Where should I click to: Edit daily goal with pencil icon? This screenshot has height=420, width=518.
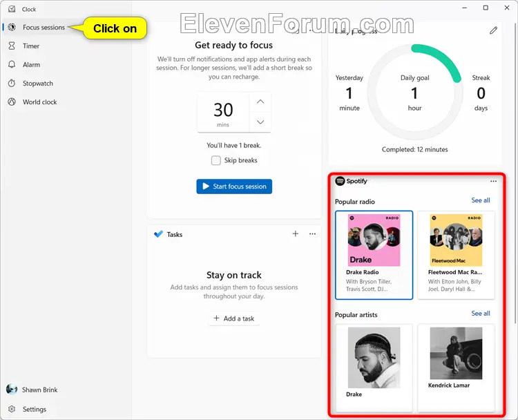(x=494, y=30)
